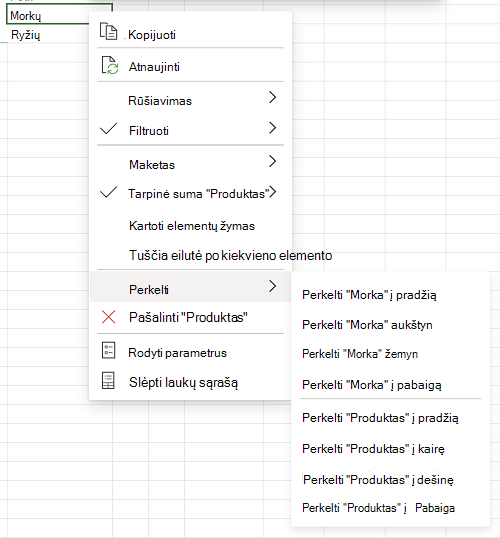Viewport: 500px width, 538px height.
Task: Choose Pašalinti "Produktas"
Action: point(190,317)
